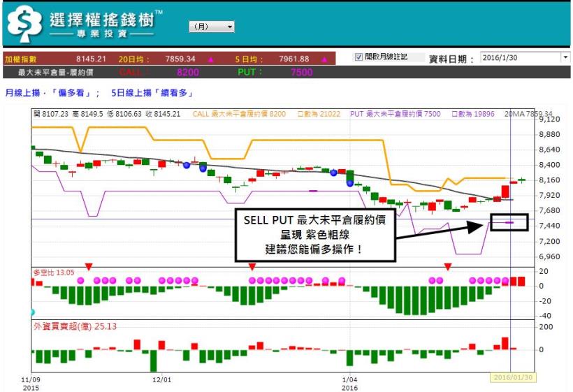The height and width of the screenshot is (392, 573).
Task: Click the 5日線上揚「續看多」 text
Action: click(x=152, y=93)
